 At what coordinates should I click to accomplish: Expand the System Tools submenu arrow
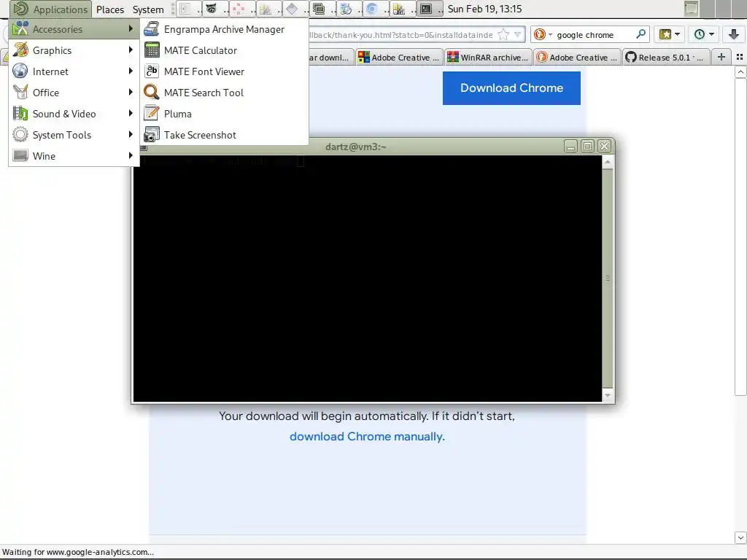tap(131, 134)
